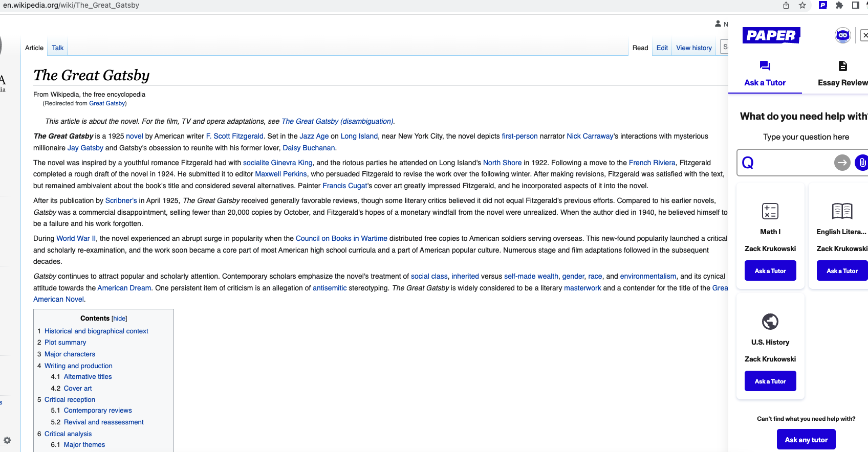Close the Paper side panel
Viewport: 868px width, 452px height.
coord(864,35)
